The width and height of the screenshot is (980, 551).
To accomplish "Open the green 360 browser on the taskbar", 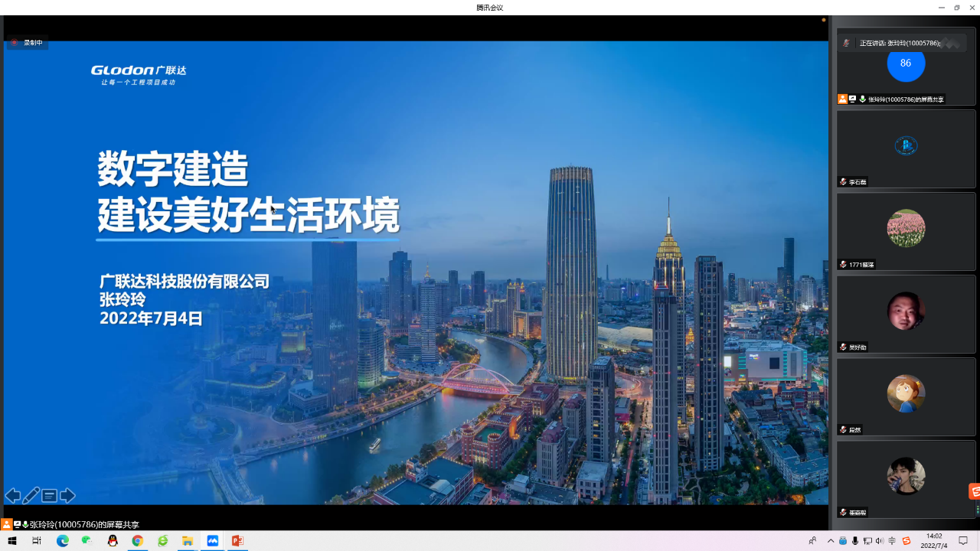I will point(162,541).
